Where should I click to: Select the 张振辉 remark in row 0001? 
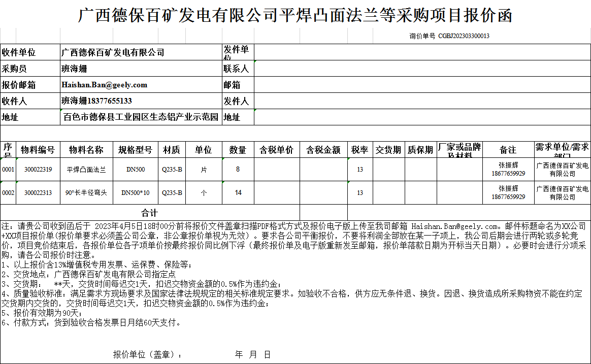[508, 169]
